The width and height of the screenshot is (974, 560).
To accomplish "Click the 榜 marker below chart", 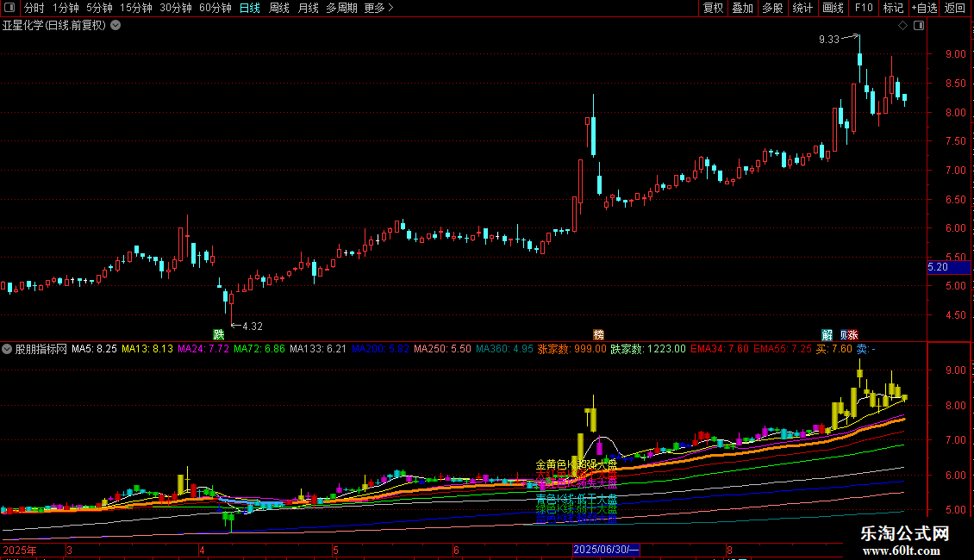I will click(x=599, y=334).
